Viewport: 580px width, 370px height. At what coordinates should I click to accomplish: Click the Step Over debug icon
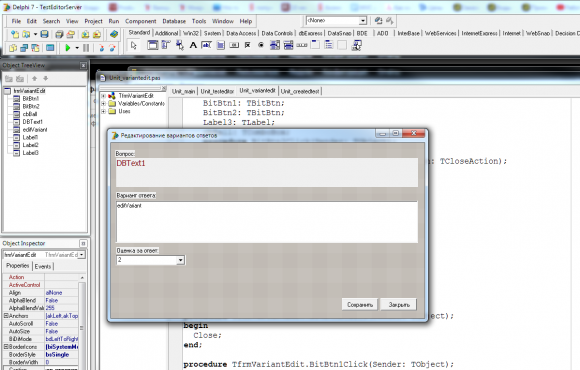click(x=112, y=48)
